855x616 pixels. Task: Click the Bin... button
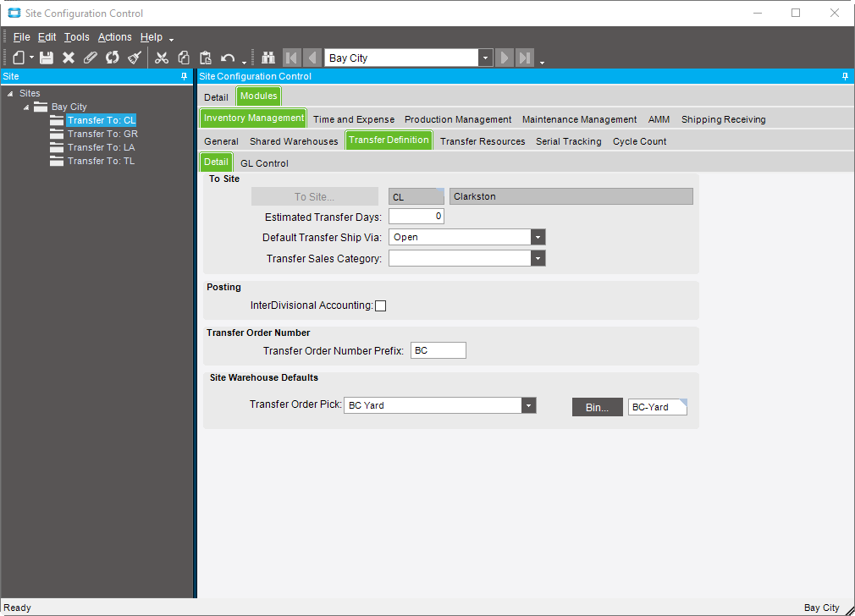[x=597, y=407]
